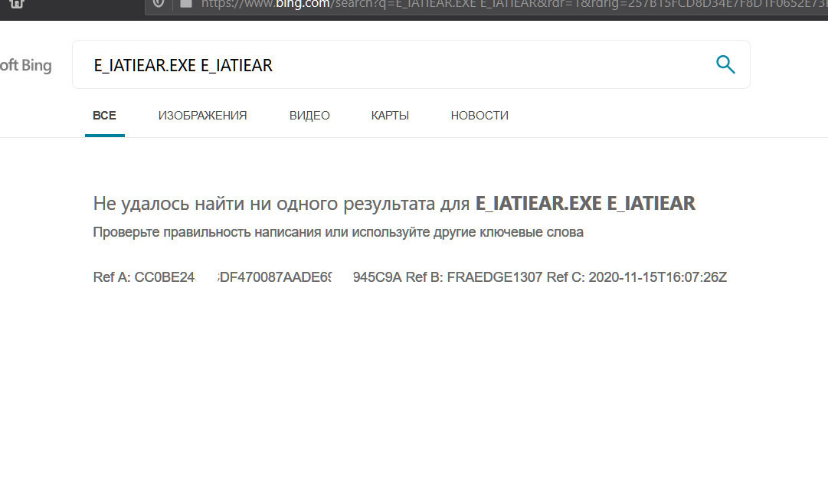Click the 'Проверьте правильность написания' hint

pyautogui.click(x=338, y=232)
